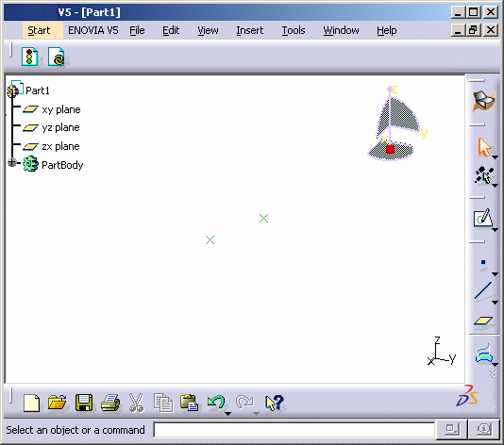Viewport: 504px width, 445px height.
Task: Open the Undo history dropdown arrow
Action: tap(227, 414)
